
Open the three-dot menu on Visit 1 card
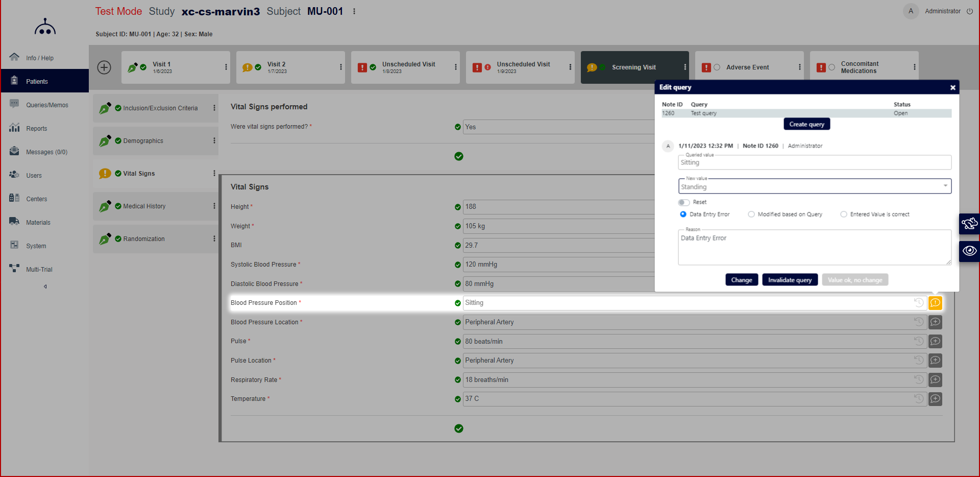click(x=226, y=67)
